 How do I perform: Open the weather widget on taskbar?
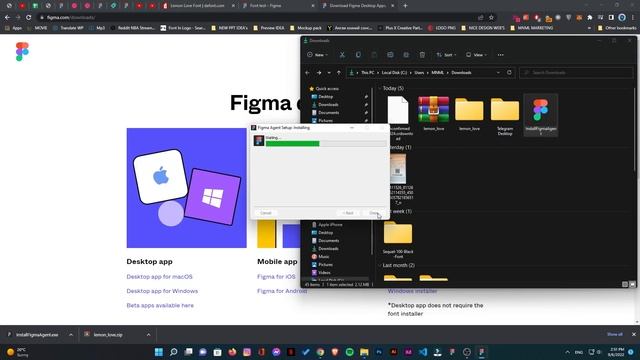17,352
